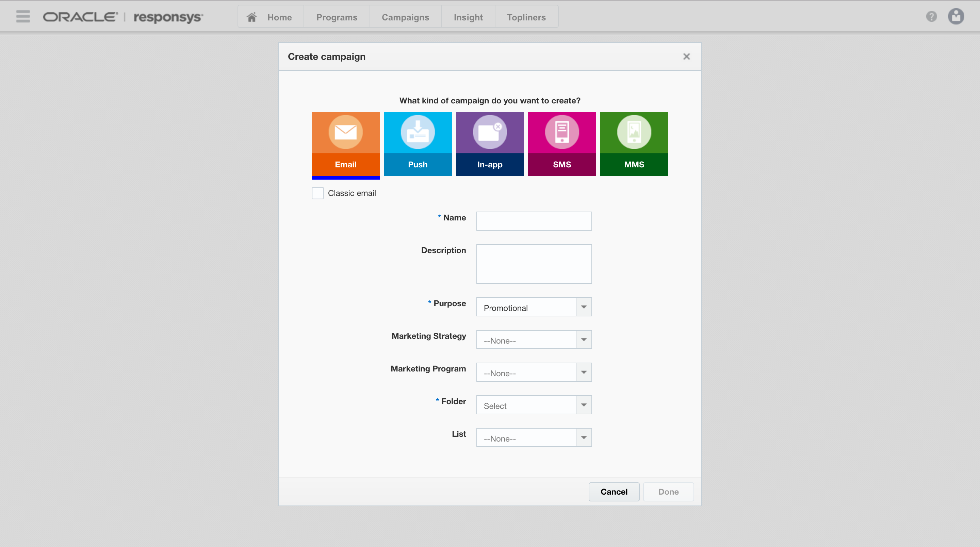
Task: Go to the Campaigns menu
Action: pyautogui.click(x=405, y=17)
